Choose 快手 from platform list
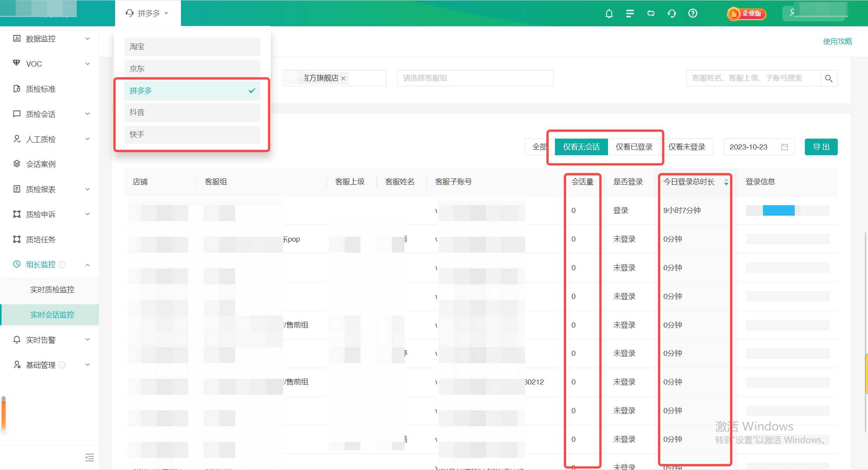The image size is (868, 470). click(192, 135)
